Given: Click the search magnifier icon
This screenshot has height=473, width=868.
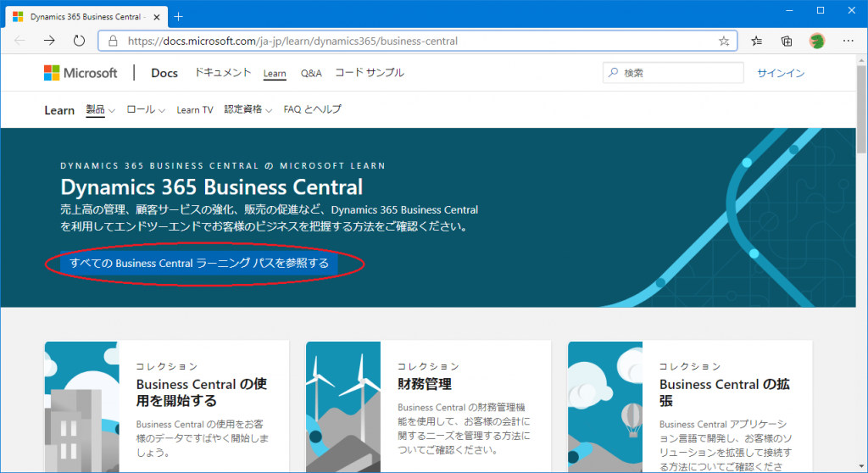Looking at the screenshot, I should [x=613, y=73].
